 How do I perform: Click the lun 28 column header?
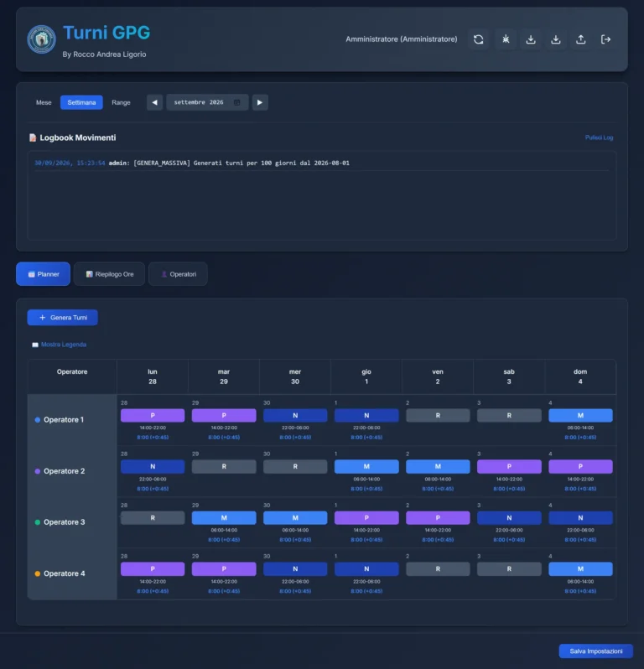point(153,376)
